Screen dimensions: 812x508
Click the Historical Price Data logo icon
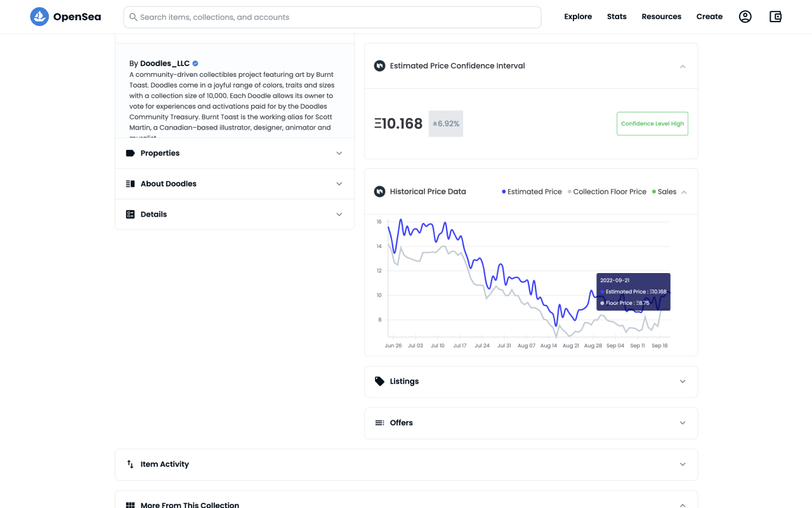point(379,191)
